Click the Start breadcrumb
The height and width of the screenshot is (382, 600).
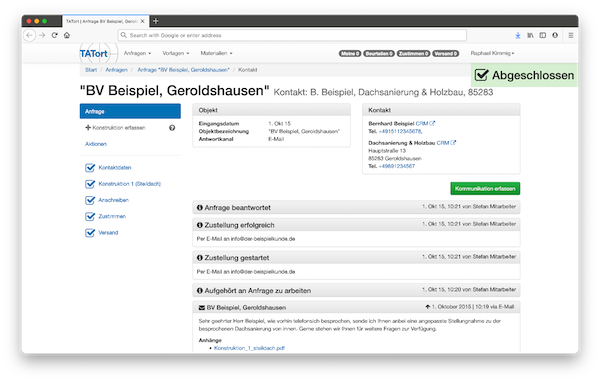click(x=91, y=70)
